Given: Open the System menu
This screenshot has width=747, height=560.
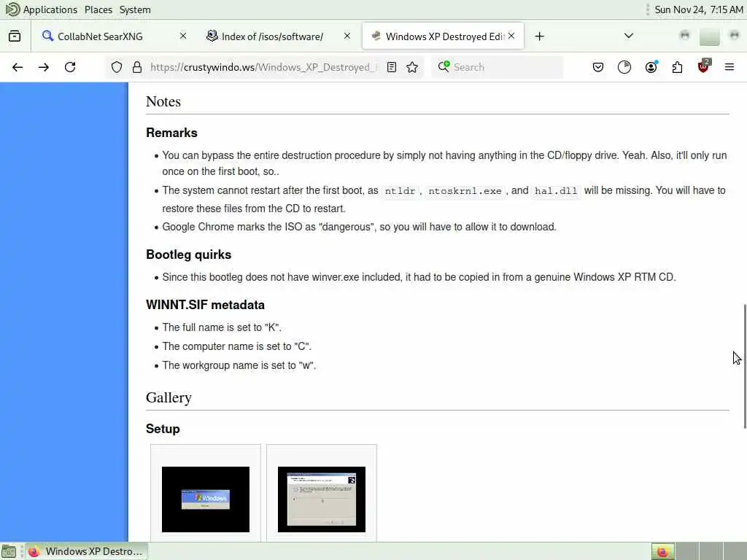Looking at the screenshot, I should click(135, 9).
